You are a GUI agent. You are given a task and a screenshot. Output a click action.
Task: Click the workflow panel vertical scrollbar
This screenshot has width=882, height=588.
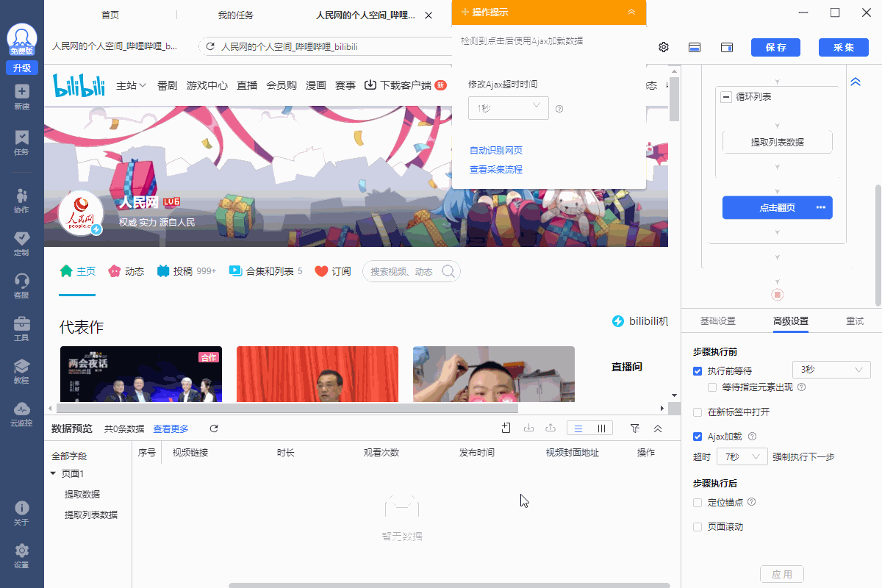click(878, 245)
